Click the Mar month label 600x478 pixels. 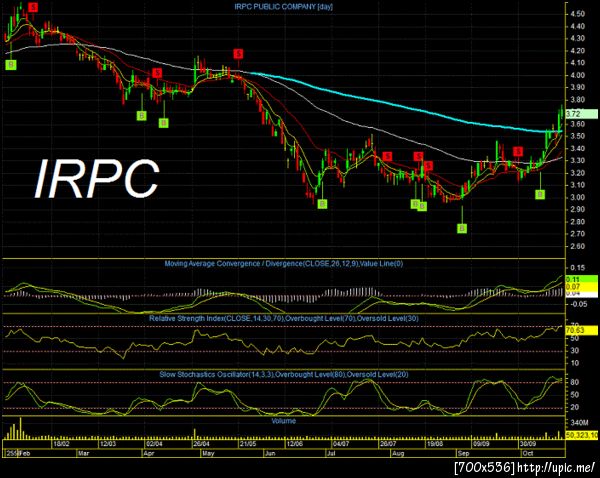pyautogui.click(x=83, y=453)
